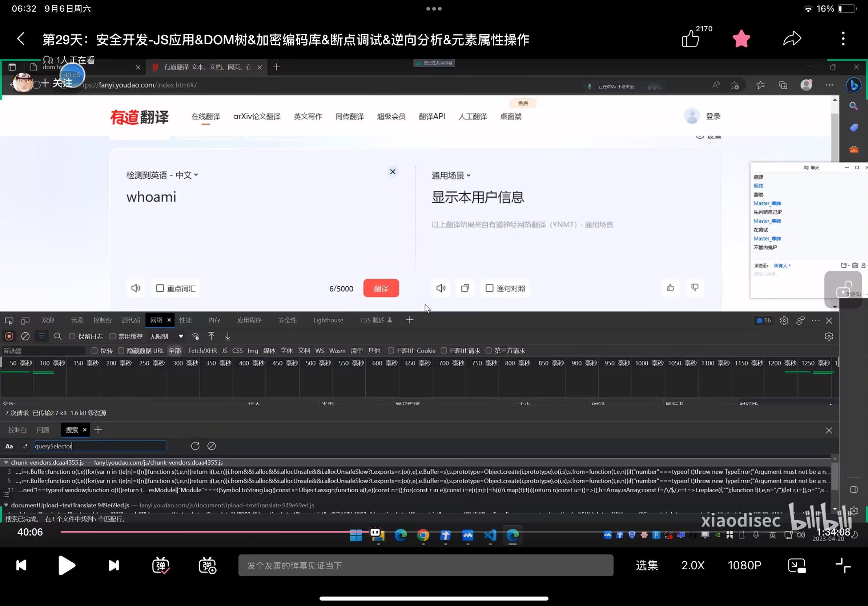The width and height of the screenshot is (868, 606).
Task: Export HAR file with download arrow
Action: pyautogui.click(x=228, y=336)
